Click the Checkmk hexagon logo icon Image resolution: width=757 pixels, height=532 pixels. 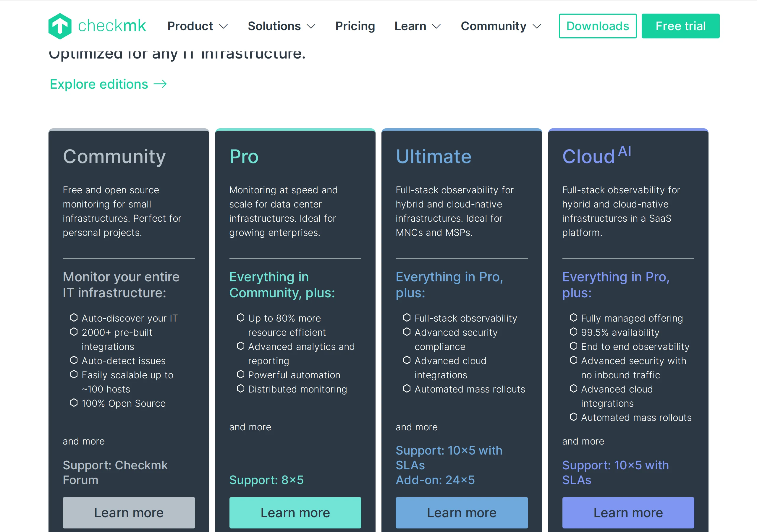(60, 26)
